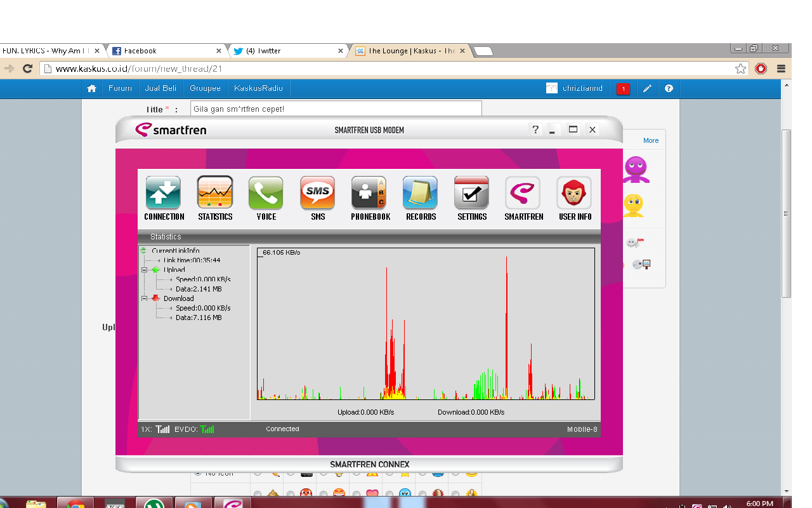812x508 pixels.
Task: Open the Smartfren logo icon
Action: pyautogui.click(x=523, y=193)
